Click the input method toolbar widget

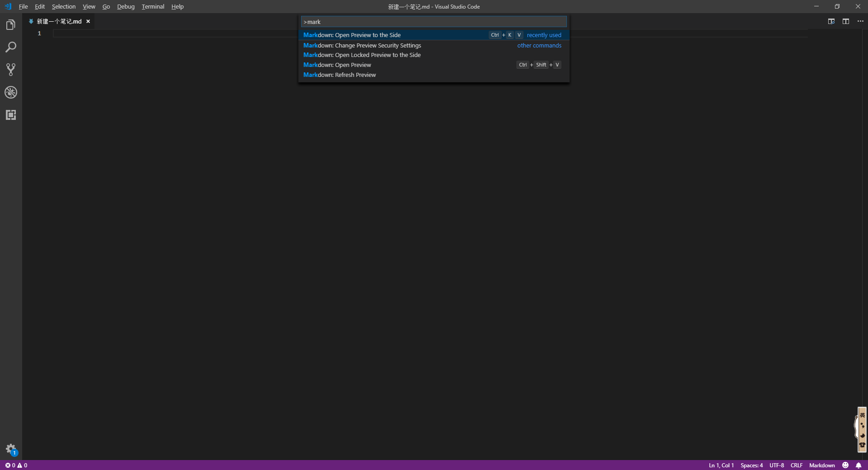[862, 429]
